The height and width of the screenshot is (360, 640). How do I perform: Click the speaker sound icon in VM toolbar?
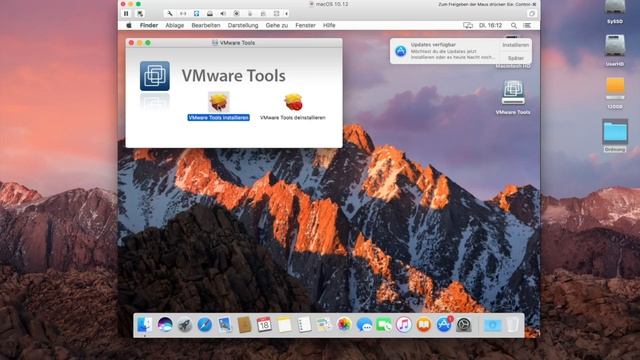coord(223,13)
